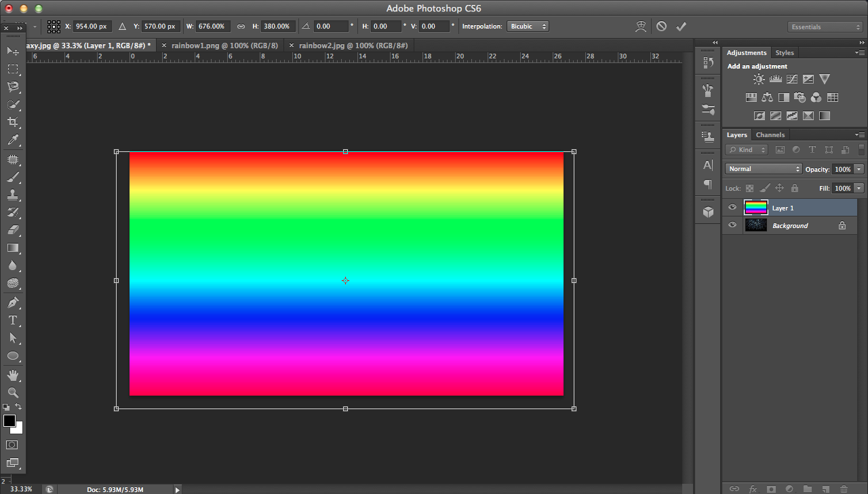Toggle warp mode in options bar

[x=641, y=26]
